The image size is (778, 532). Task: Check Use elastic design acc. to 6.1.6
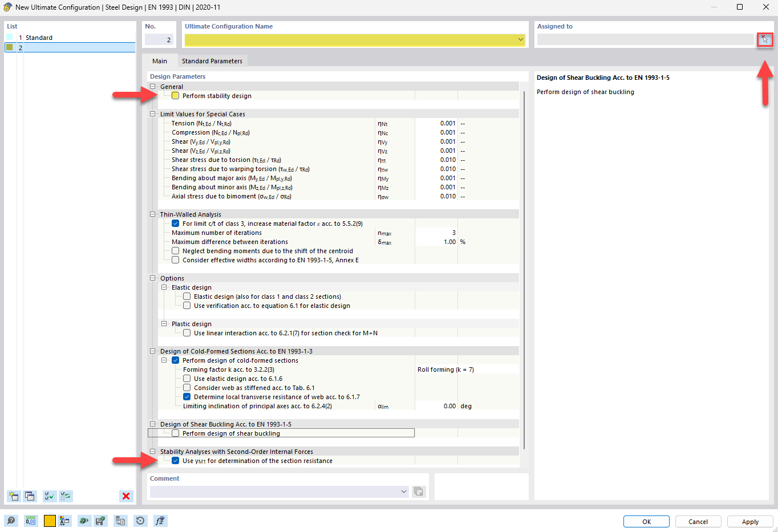tap(187, 379)
